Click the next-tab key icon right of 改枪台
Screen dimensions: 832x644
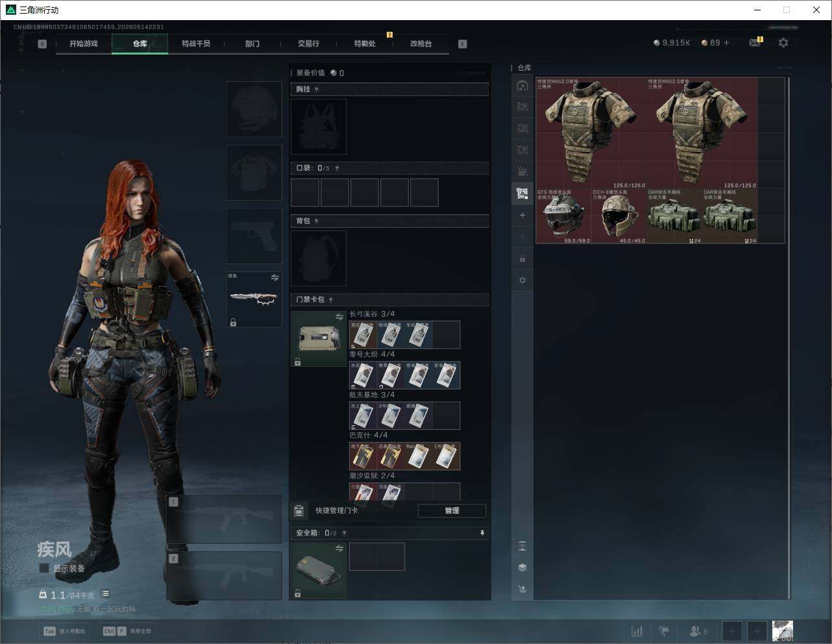point(463,44)
